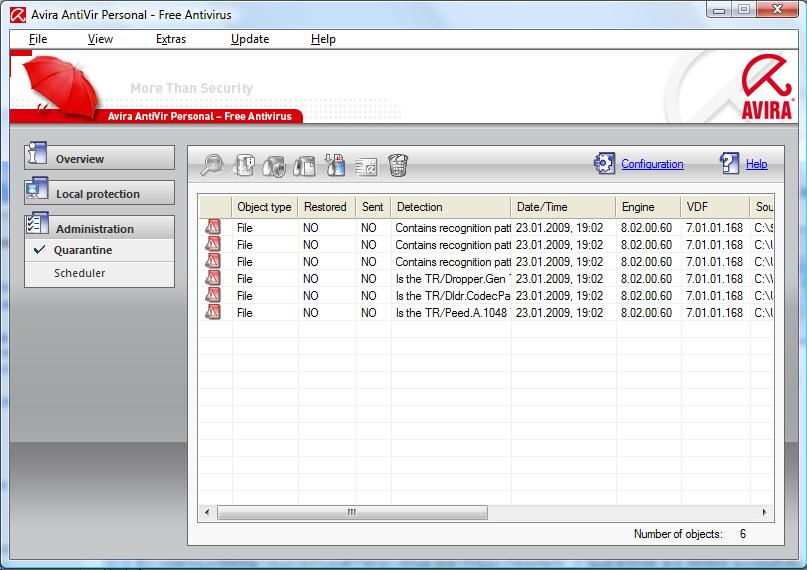The width and height of the screenshot is (807, 570).
Task: Open the Help menu in menu bar
Action: (x=323, y=39)
